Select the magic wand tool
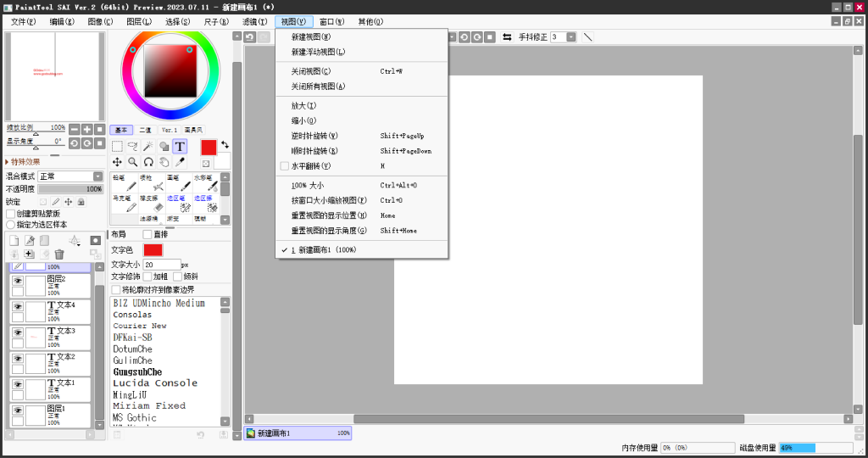Screen dimensions: 868x458 tap(148, 146)
